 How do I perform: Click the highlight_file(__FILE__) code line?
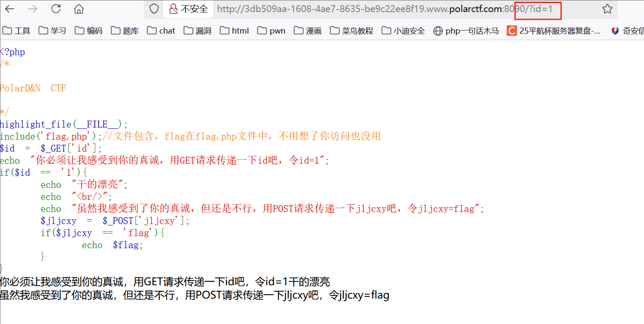[x=64, y=125]
